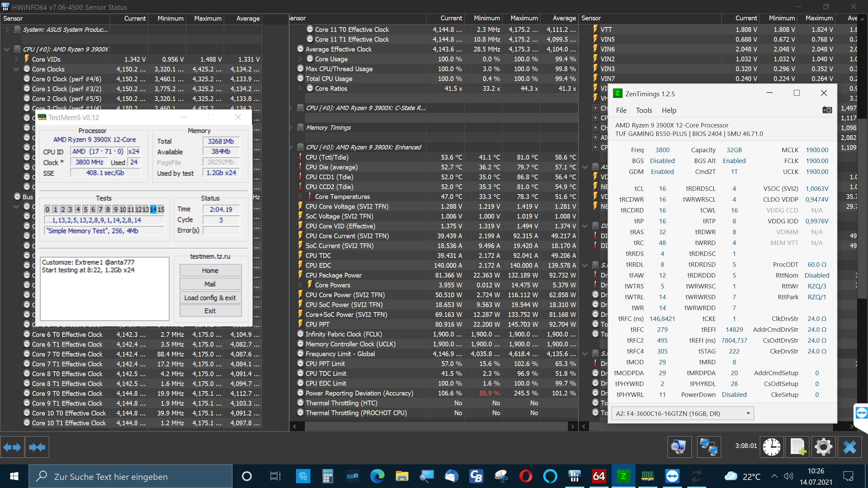Open HWiNFO sensor settings gear icon
This screenshot has height=488, width=868.
[x=824, y=447]
